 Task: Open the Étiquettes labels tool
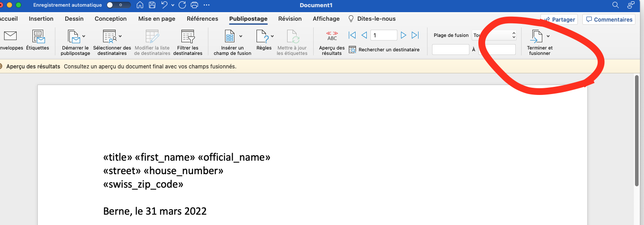[x=38, y=37]
